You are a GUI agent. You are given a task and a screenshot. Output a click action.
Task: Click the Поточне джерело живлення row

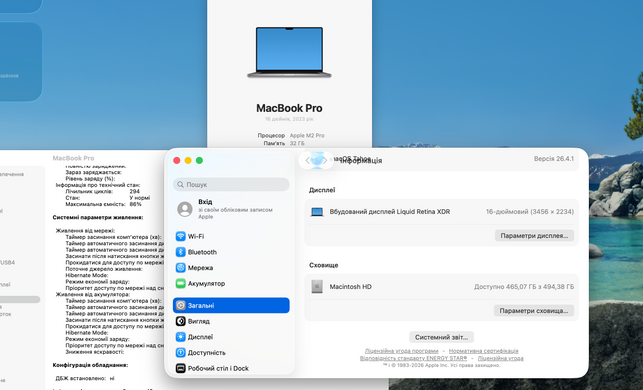[104, 269]
